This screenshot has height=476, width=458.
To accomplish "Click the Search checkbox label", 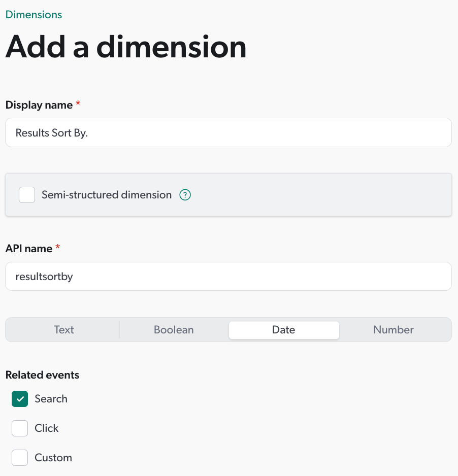I will click(x=51, y=399).
